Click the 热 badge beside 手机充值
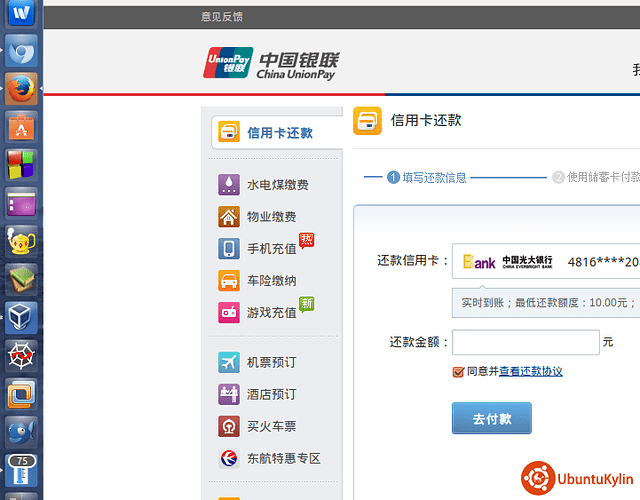Image resolution: width=640 pixels, height=500 pixels. 307,240
